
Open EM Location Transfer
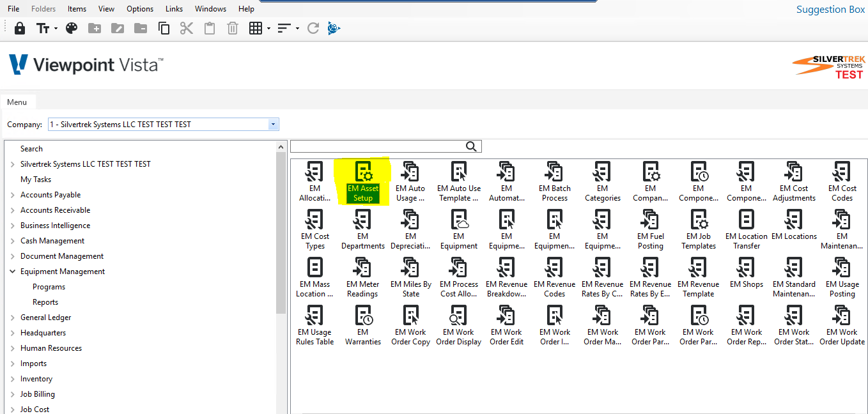(747, 230)
